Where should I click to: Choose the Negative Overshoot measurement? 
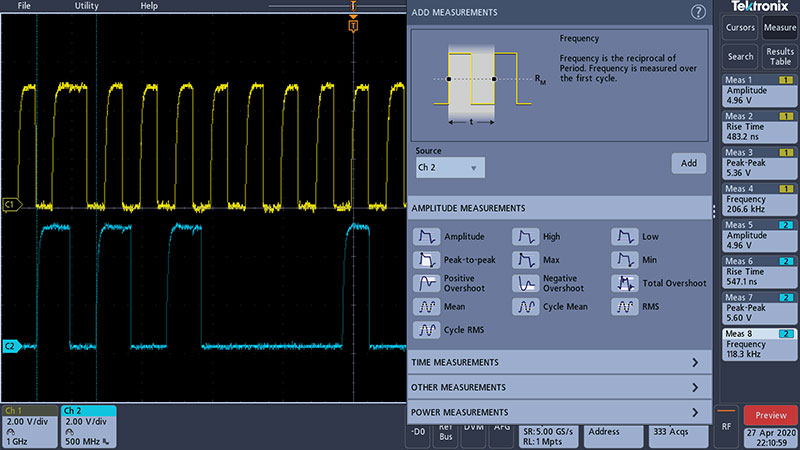coord(525,283)
